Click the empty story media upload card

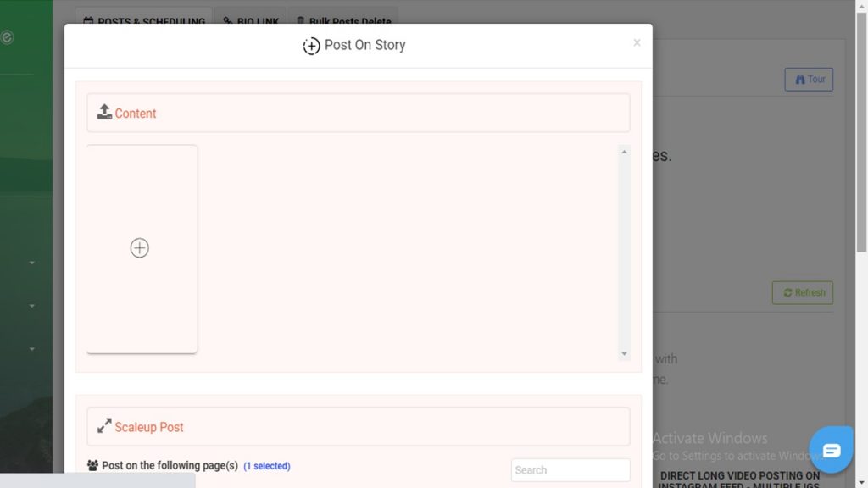click(x=142, y=249)
